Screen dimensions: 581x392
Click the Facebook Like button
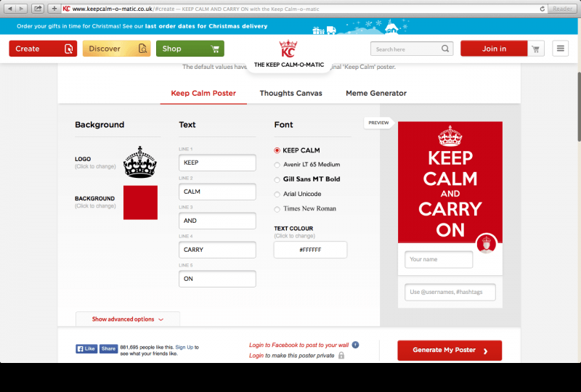(86, 348)
